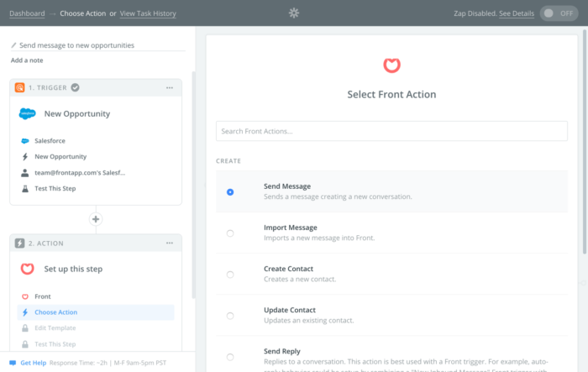This screenshot has height=372, width=588.
Task: Select the Choose Action row
Action: coord(96,312)
